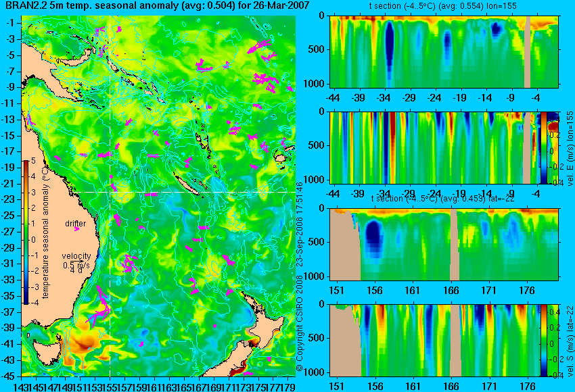Open the lat=-22 temperature section plot

(x=444, y=244)
